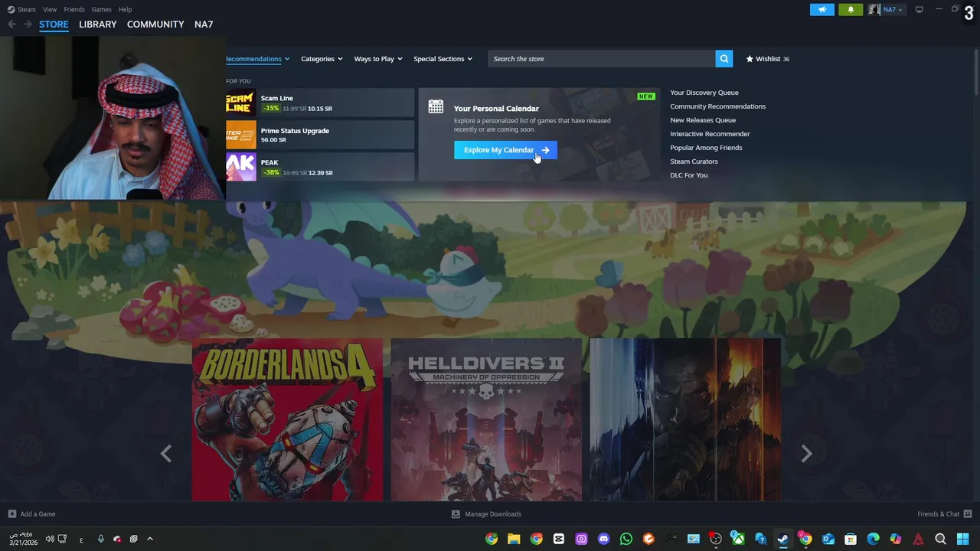Show hidden tray icons chevron
Viewport: 980px width, 551px height.
[150, 539]
